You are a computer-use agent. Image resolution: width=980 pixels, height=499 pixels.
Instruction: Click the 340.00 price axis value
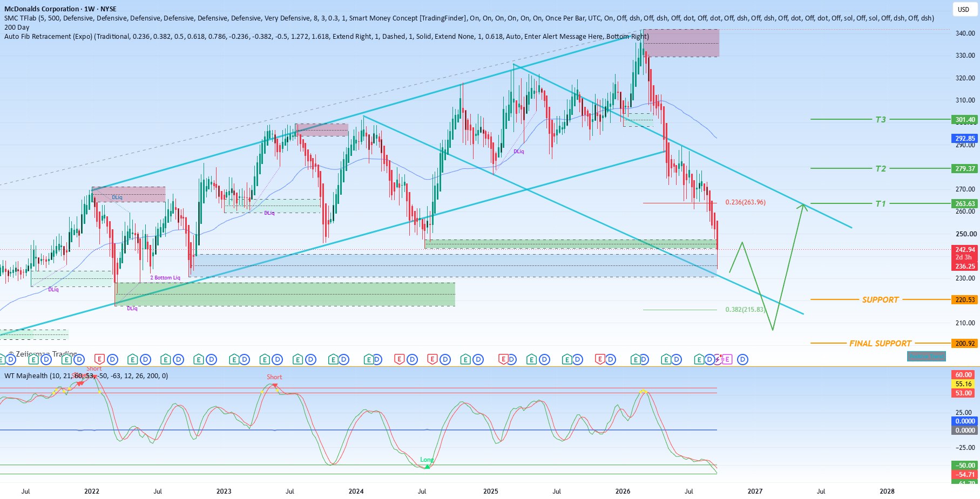[x=965, y=33]
